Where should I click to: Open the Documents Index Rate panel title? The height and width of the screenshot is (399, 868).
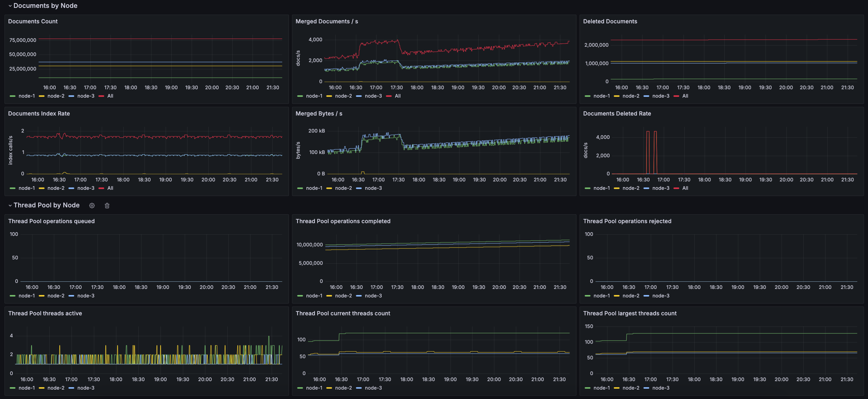coord(39,114)
